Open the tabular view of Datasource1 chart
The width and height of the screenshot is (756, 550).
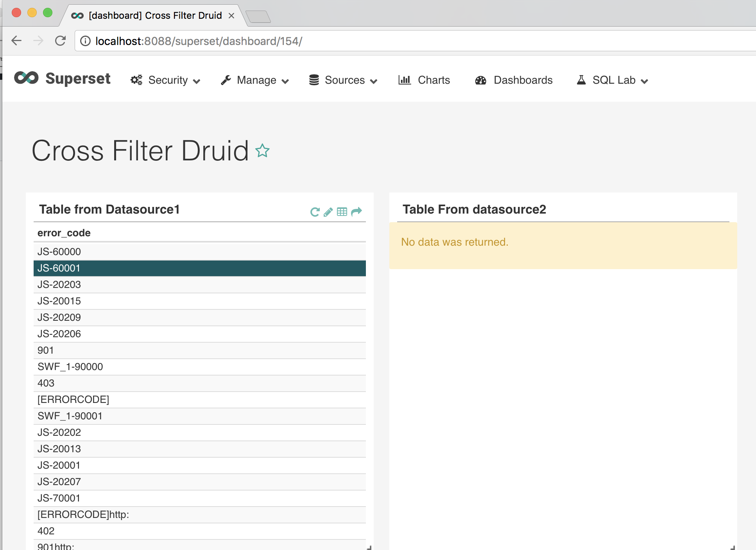point(342,212)
